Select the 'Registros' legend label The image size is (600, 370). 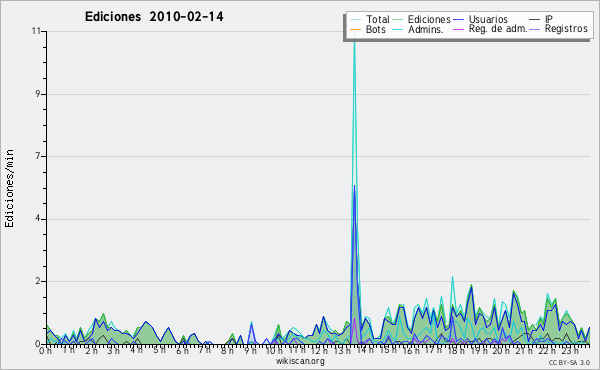click(566, 29)
